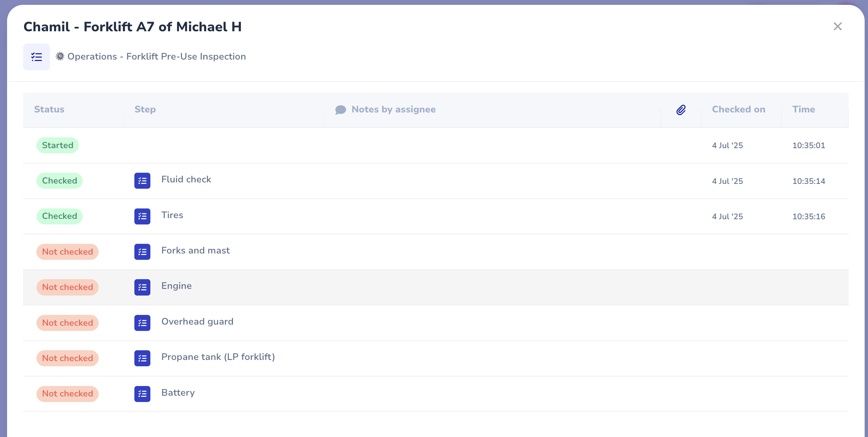Viewport: 868px width, 437px height.
Task: Close the Forklift A7 dialog
Action: tap(837, 26)
